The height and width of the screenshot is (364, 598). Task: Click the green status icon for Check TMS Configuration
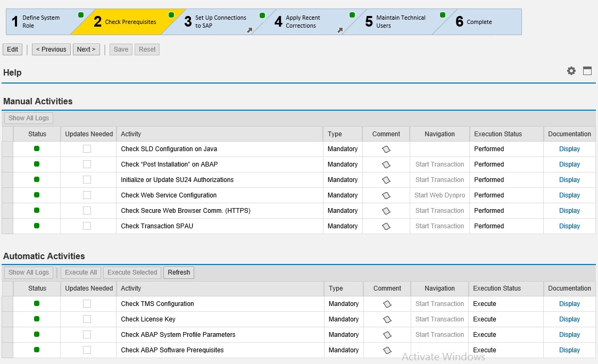tap(37, 303)
